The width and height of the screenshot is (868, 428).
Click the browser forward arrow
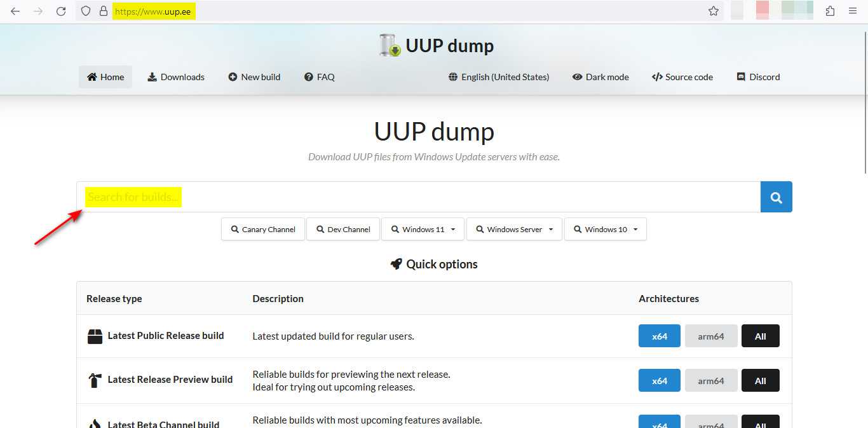tap(38, 11)
